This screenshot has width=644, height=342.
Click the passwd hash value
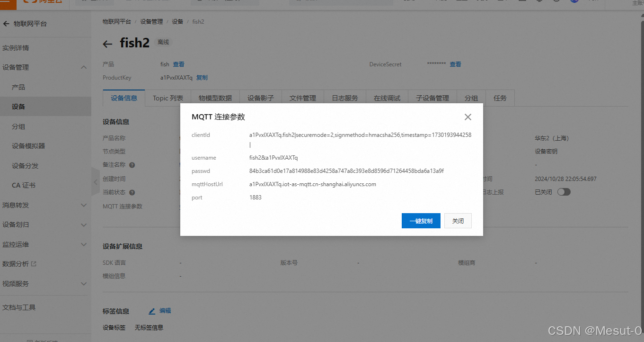pyautogui.click(x=346, y=171)
